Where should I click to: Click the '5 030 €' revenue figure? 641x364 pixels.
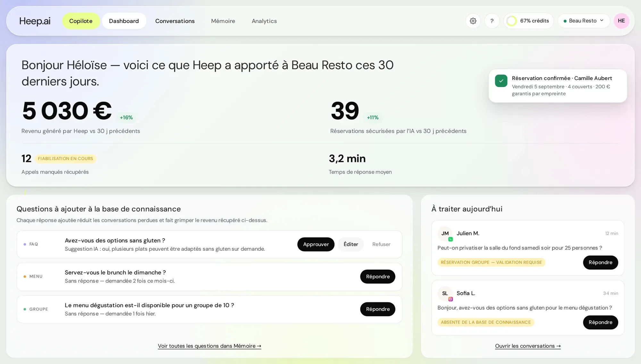pos(67,111)
